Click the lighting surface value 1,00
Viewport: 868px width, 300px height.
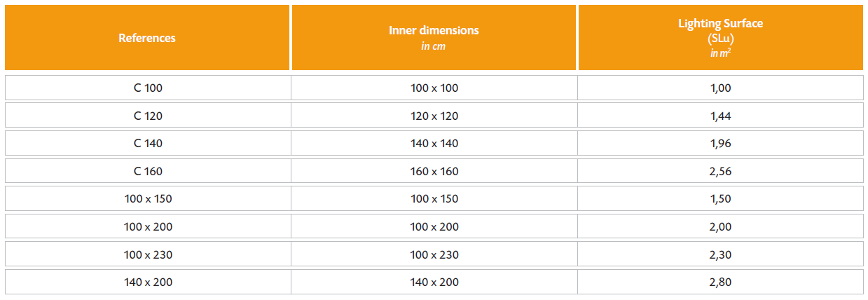point(720,88)
